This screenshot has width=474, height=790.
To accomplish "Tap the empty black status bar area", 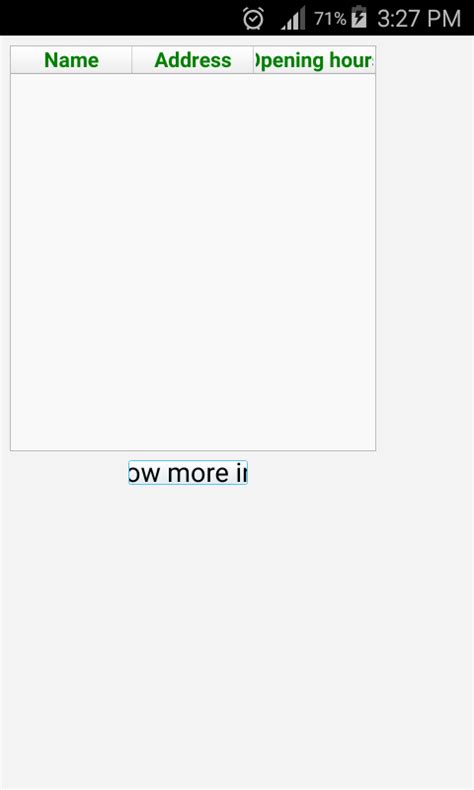I will 121,18.
